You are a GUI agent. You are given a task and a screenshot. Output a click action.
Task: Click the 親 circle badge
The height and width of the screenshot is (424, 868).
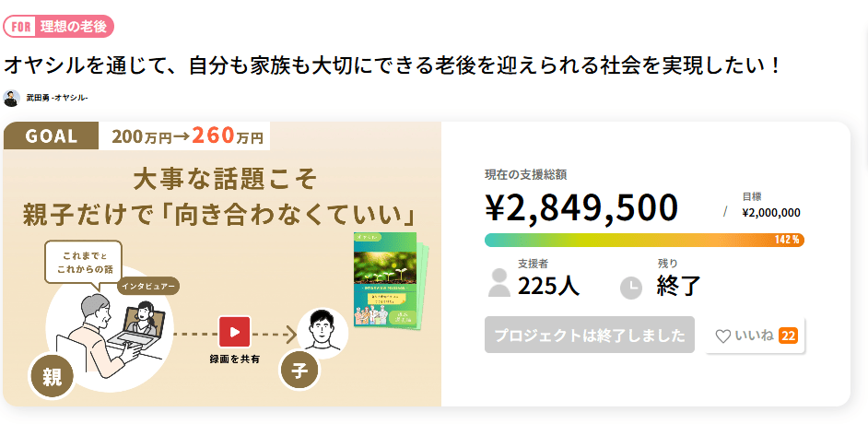[52, 377]
